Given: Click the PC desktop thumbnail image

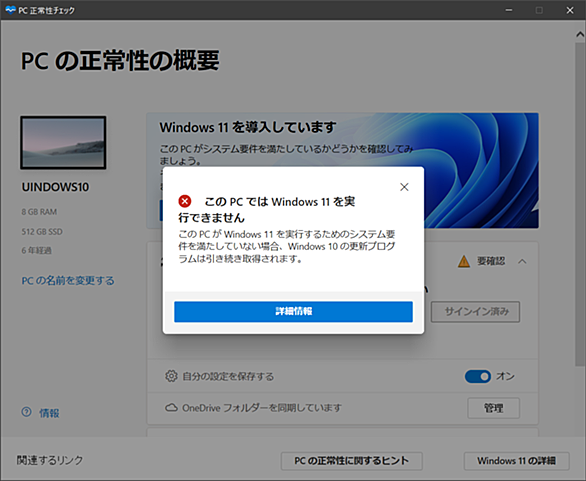Looking at the screenshot, I should (x=63, y=142).
